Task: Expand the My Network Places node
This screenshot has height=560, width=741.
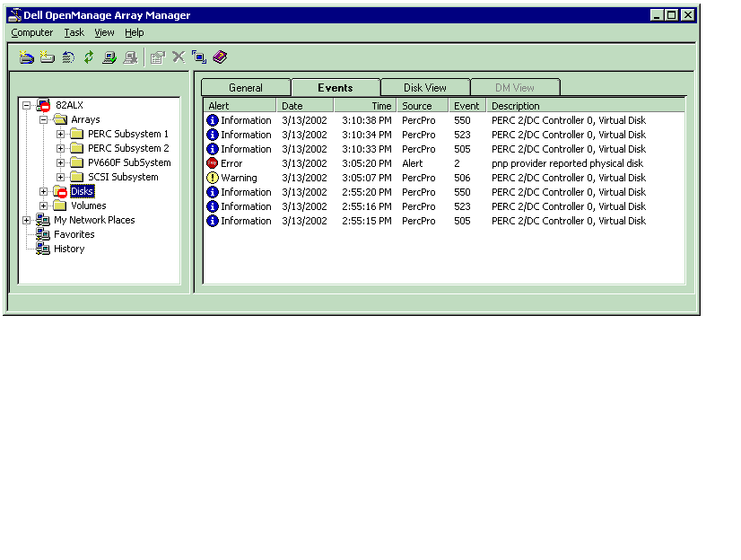Action: coord(26,220)
